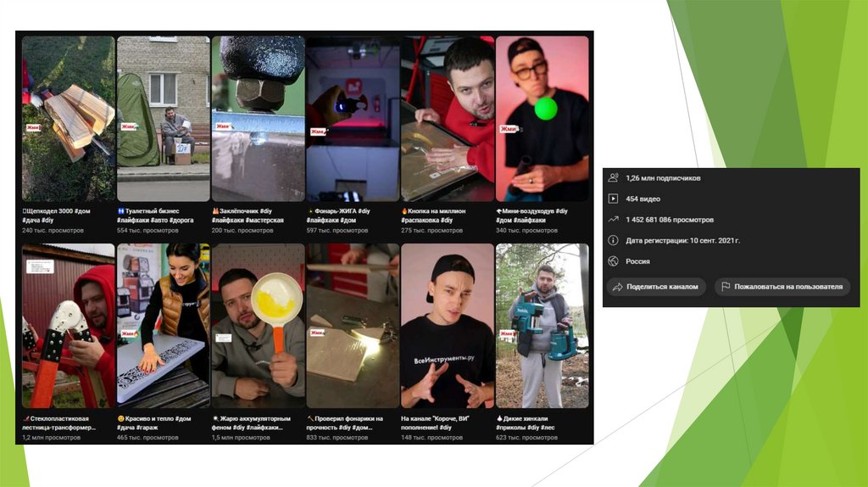Click the title Красиво и тепло #дом
The image size is (868, 487).
[154, 423]
